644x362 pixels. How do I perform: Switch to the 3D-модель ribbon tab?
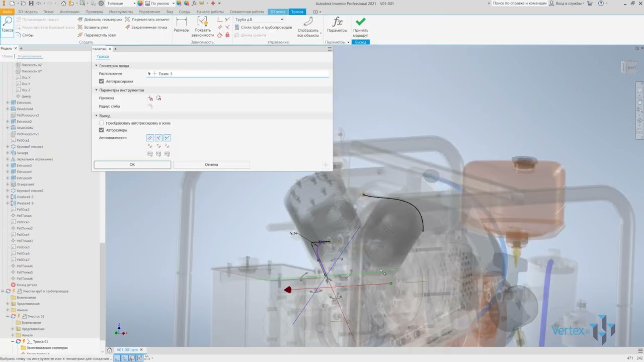coord(28,11)
